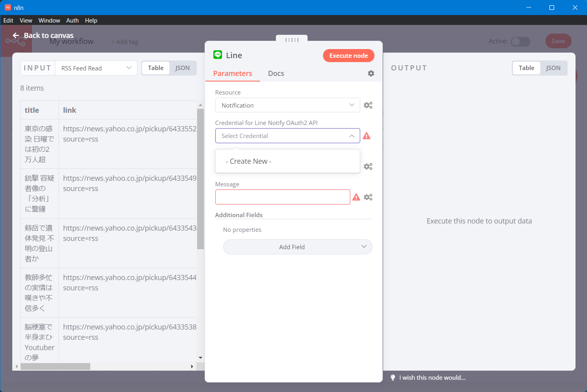Image resolution: width=587 pixels, height=392 pixels.
Task: Expand the Resource Notification dropdown
Action: point(287,105)
